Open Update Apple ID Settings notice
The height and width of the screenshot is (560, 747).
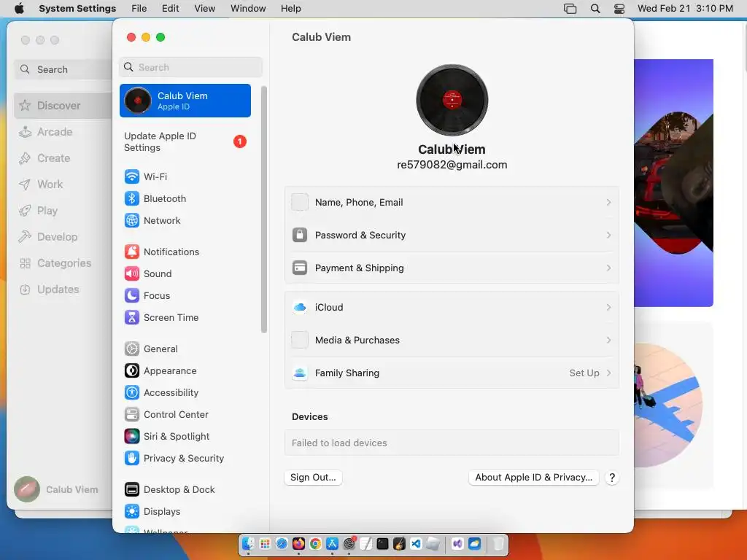185,142
